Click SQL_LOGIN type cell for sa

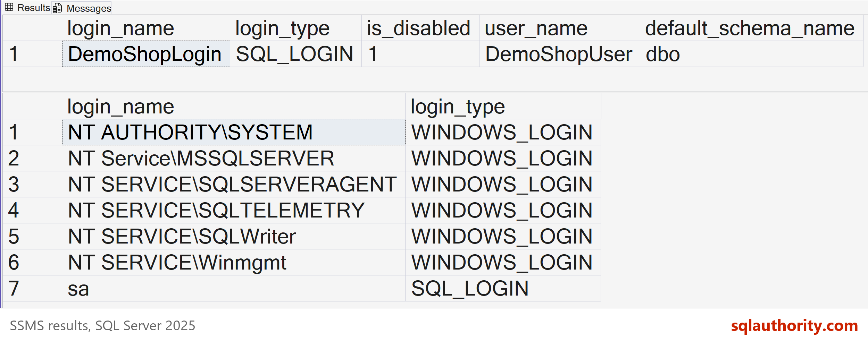click(503, 288)
